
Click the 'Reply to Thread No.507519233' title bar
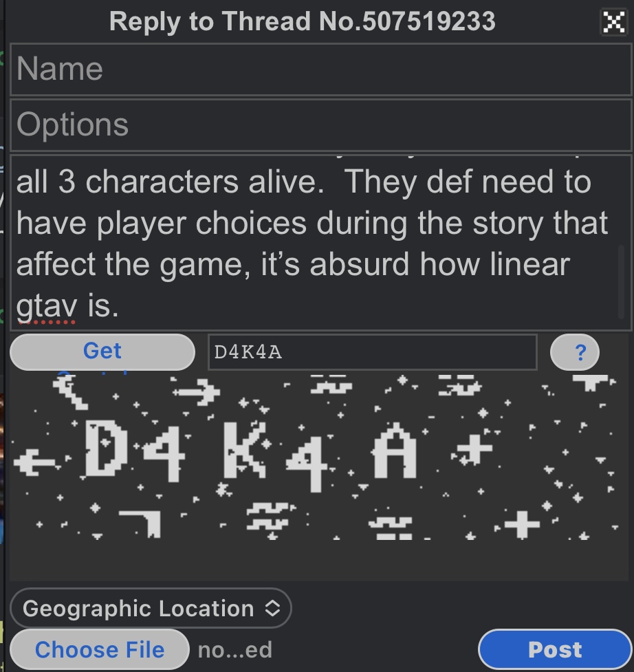click(303, 21)
